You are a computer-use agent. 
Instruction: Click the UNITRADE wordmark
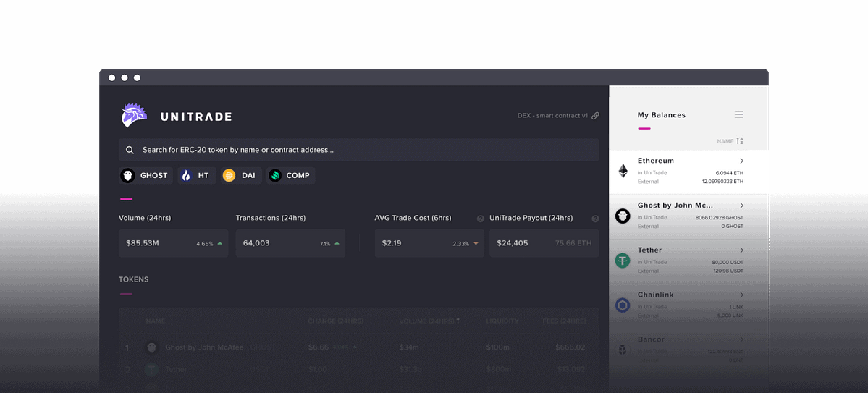(196, 117)
